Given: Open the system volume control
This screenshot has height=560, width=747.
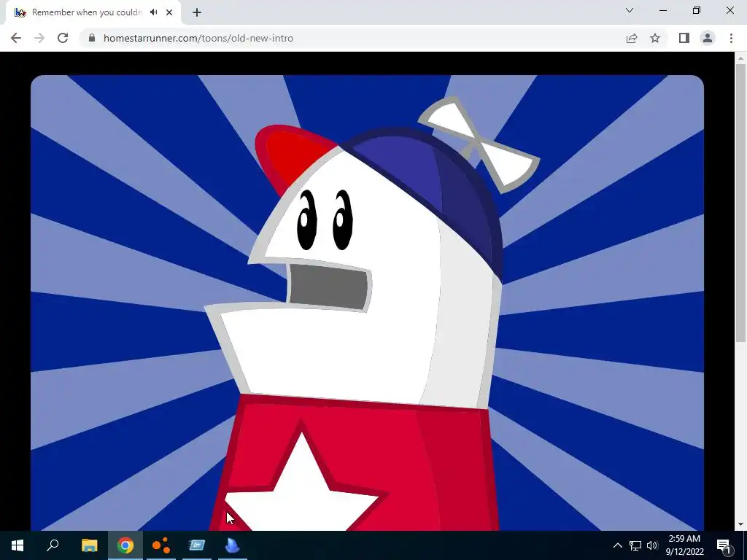Looking at the screenshot, I should tap(652, 545).
